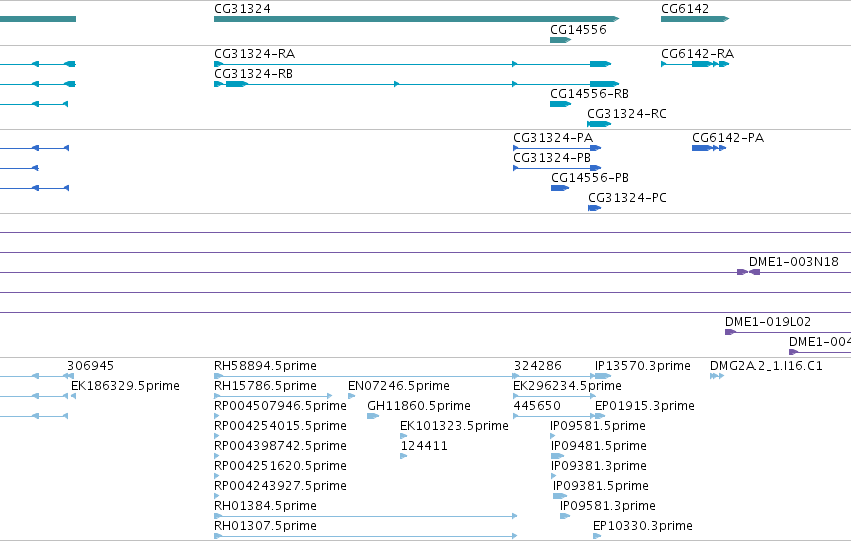The width and height of the screenshot is (851, 541).
Task: Select EST IP09581.3prime
Action: tap(565, 516)
